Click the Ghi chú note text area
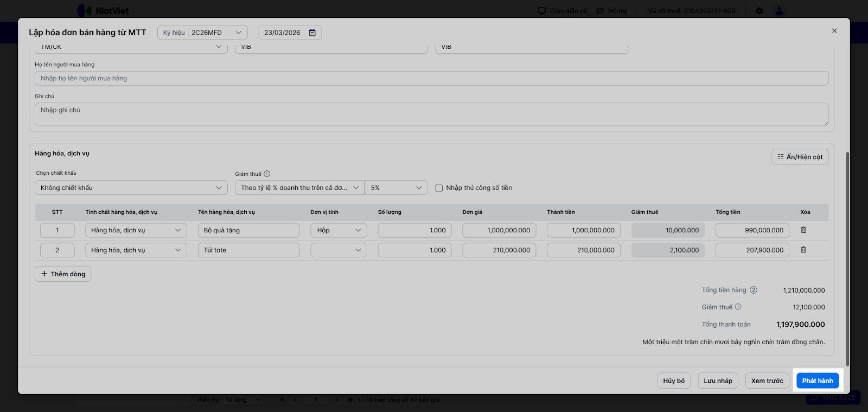Screen dimensions: 868x412 [x=431, y=115]
